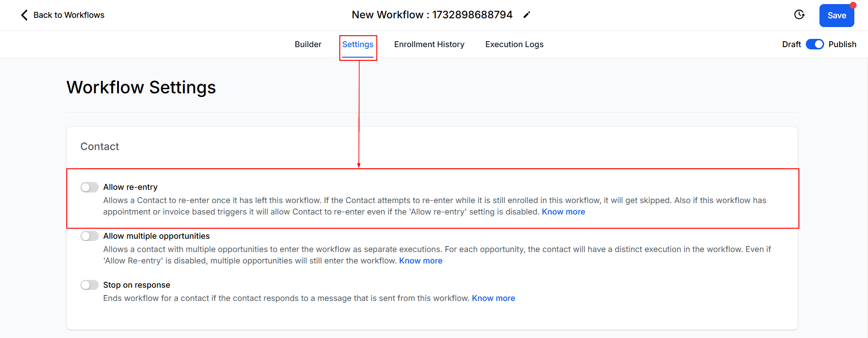Toggle the Draft/Publish switch
This screenshot has height=338, width=868.
814,44
